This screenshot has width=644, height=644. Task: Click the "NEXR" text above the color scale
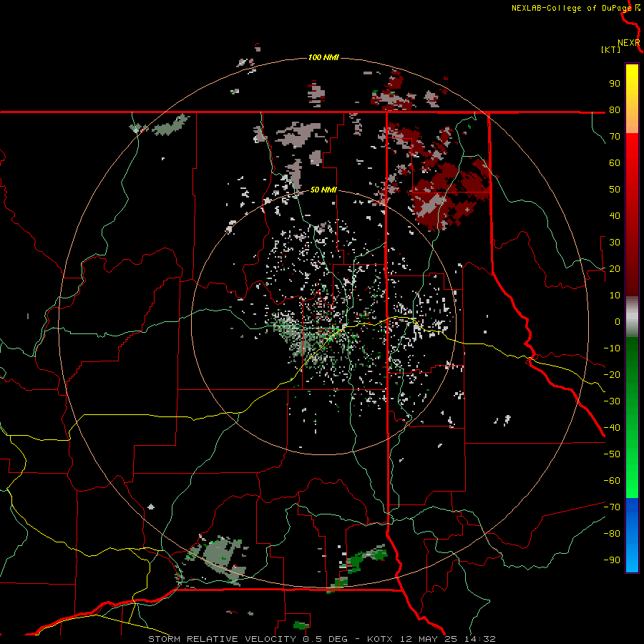(x=628, y=43)
